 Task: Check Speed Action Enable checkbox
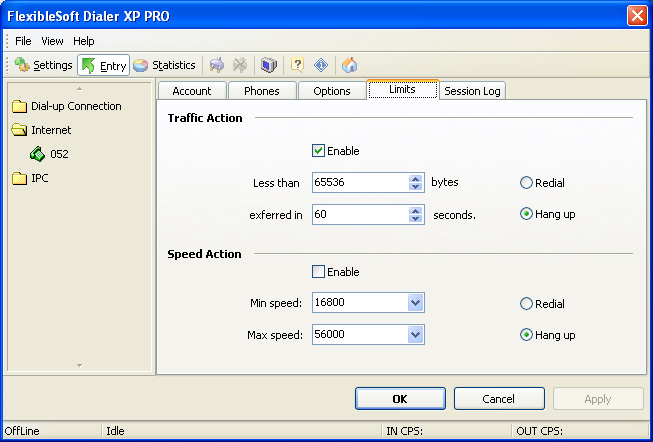coord(318,272)
